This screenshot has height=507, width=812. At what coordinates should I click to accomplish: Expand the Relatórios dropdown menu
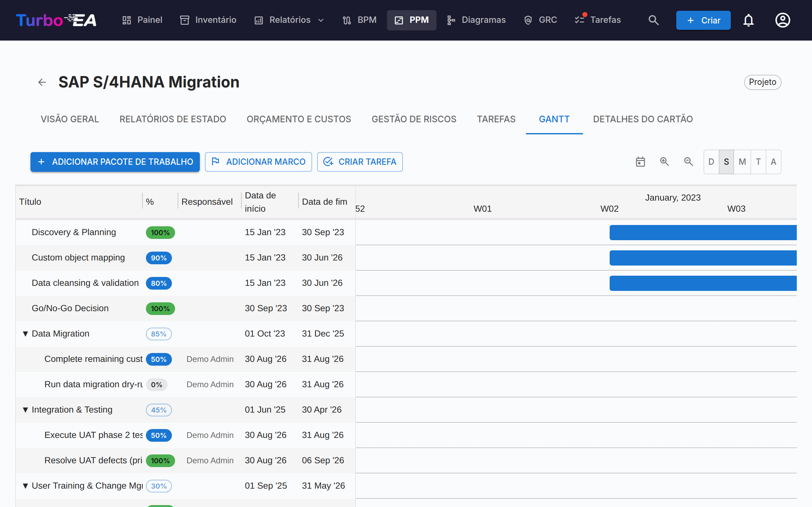click(x=289, y=20)
